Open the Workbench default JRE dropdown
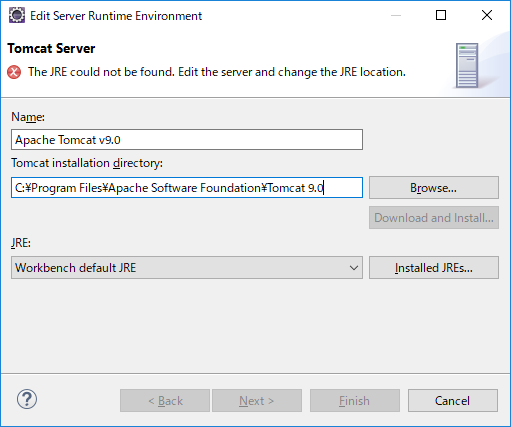This screenshot has height=427, width=511. tap(187, 267)
